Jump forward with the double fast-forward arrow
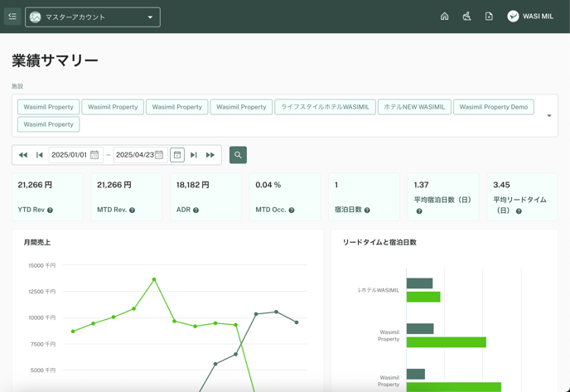 pos(210,155)
